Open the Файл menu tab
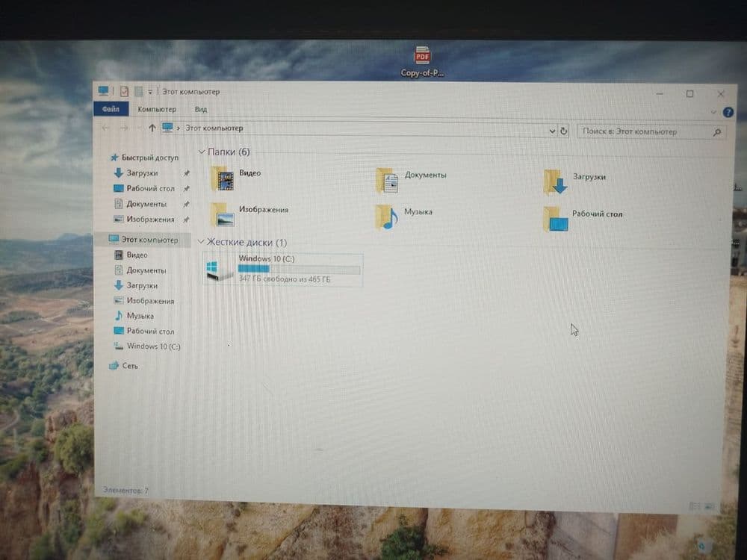The height and width of the screenshot is (560, 747). coord(111,109)
